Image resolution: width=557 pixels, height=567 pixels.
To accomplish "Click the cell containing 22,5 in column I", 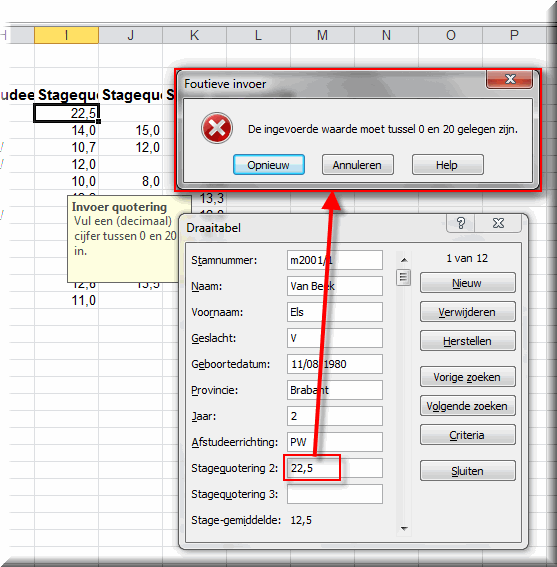I will (67, 113).
